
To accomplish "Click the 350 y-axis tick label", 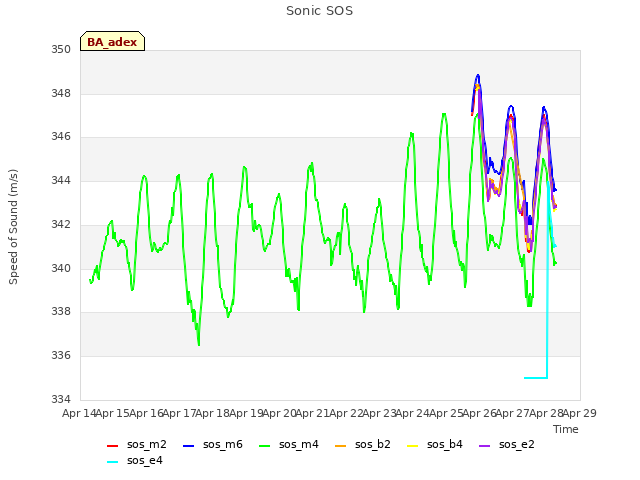I will click(61, 50).
